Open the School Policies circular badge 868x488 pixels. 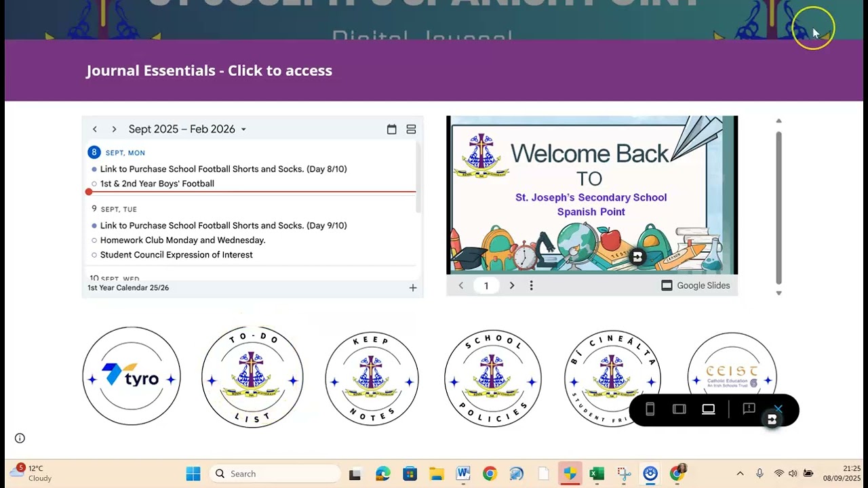[493, 378]
